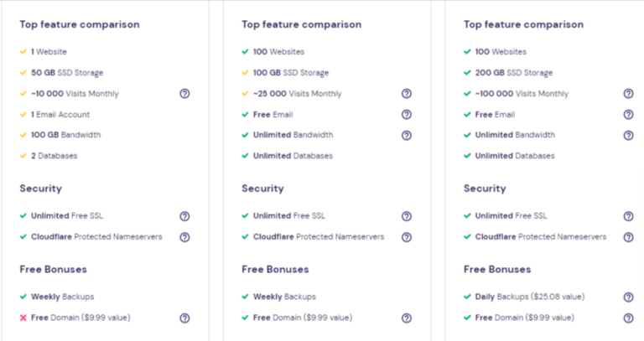Show Daily Backups ($25.08 value) info icon
This screenshot has width=644, height=341.
(x=628, y=297)
